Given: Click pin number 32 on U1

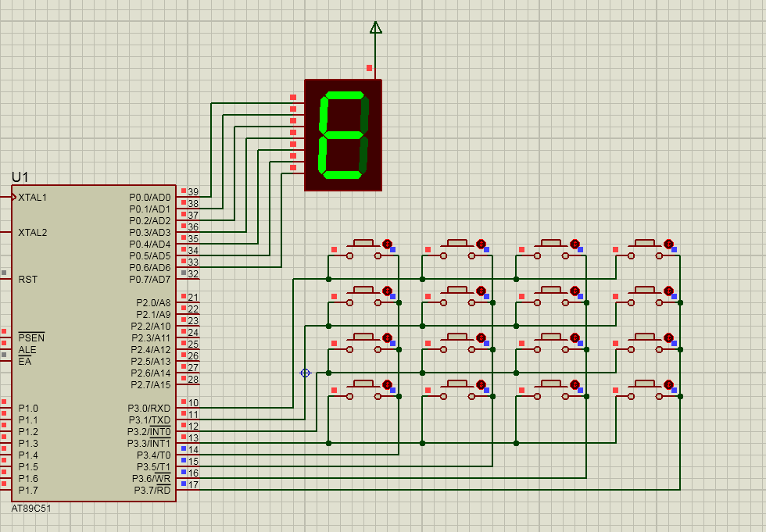Looking at the screenshot, I should click(194, 273).
